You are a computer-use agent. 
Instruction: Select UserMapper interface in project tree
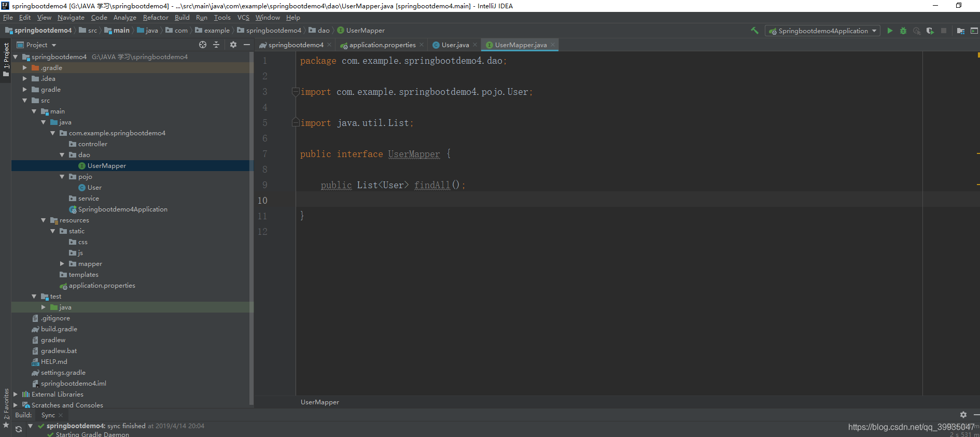point(106,166)
